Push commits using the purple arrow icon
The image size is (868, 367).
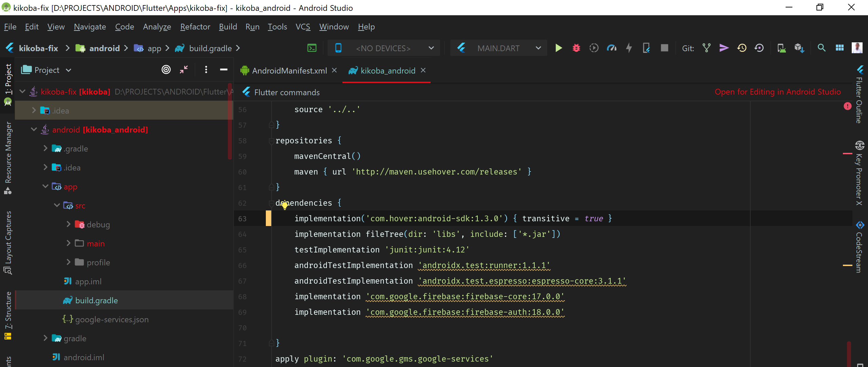pos(724,48)
